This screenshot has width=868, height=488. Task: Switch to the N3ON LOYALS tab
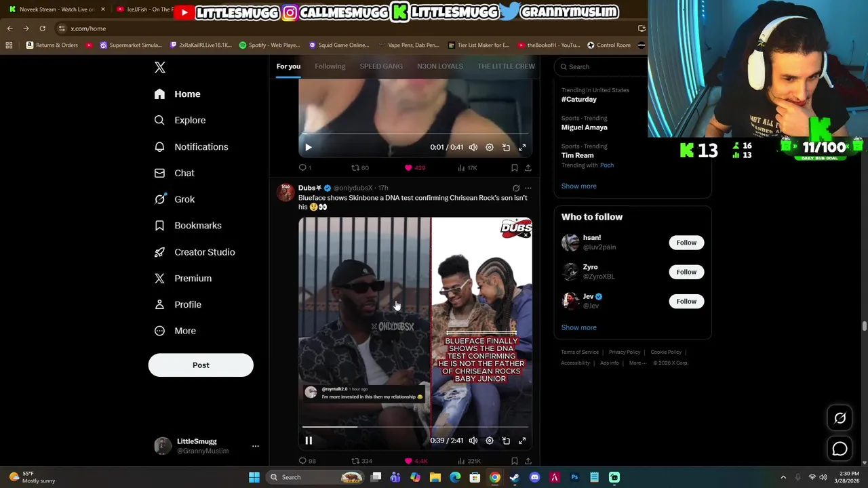click(x=440, y=66)
